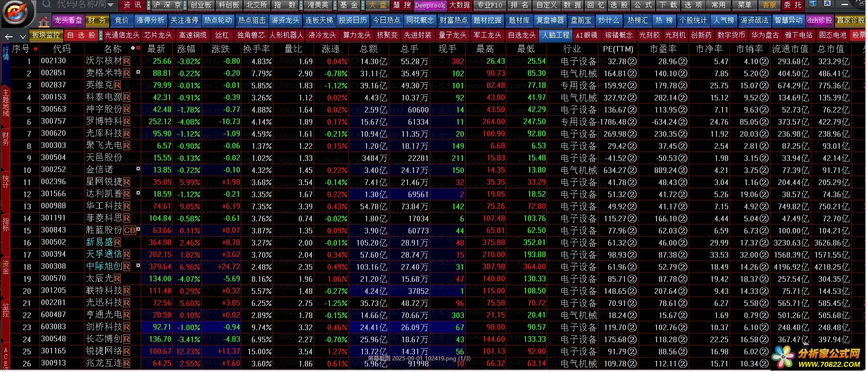Image resolution: width=868 pixels, height=372 pixels.
Task: Click the R badge next to 罗博特科
Action: pyautogui.click(x=126, y=121)
